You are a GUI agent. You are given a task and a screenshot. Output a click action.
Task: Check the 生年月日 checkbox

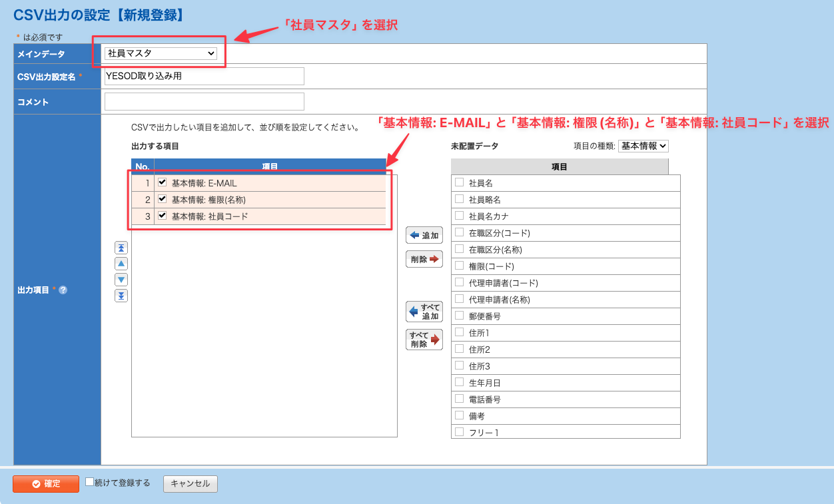click(459, 381)
